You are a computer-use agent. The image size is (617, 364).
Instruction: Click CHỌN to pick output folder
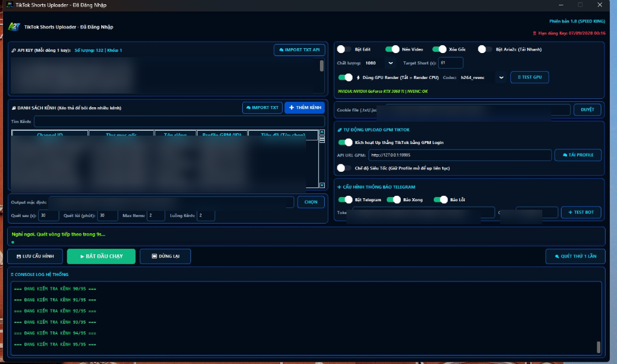(x=311, y=202)
